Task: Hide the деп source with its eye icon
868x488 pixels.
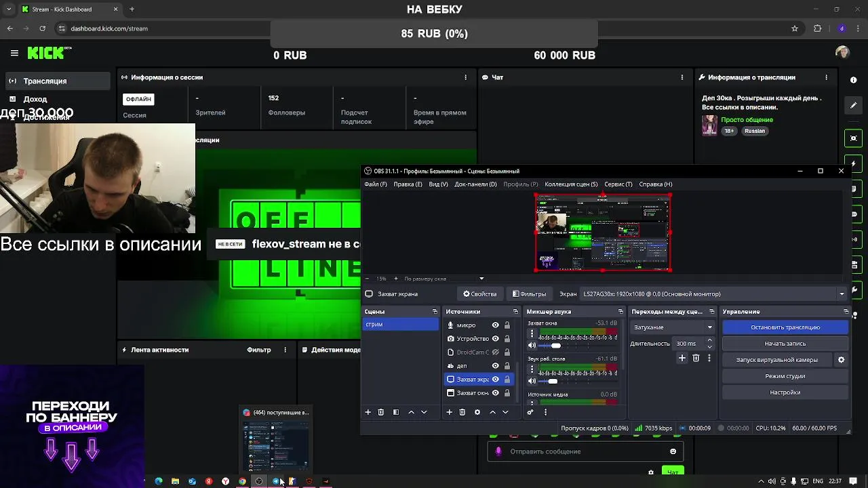Action: click(496, 366)
